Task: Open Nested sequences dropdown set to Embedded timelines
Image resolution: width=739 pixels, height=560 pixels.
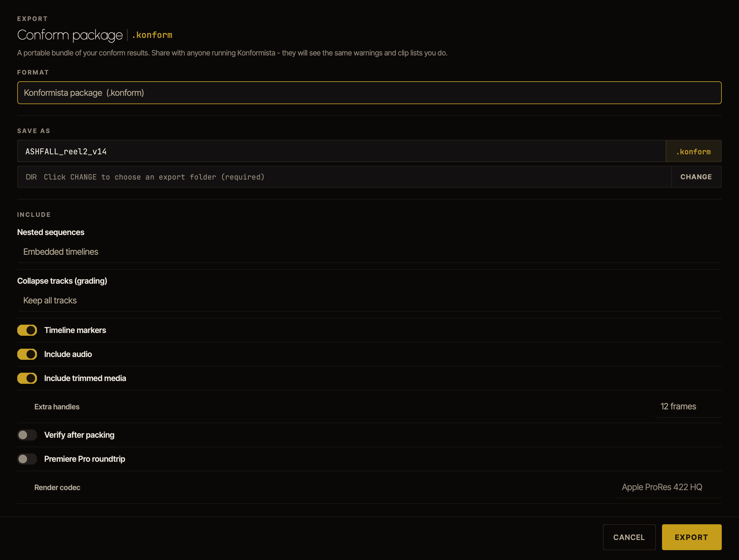Action: coord(369,252)
